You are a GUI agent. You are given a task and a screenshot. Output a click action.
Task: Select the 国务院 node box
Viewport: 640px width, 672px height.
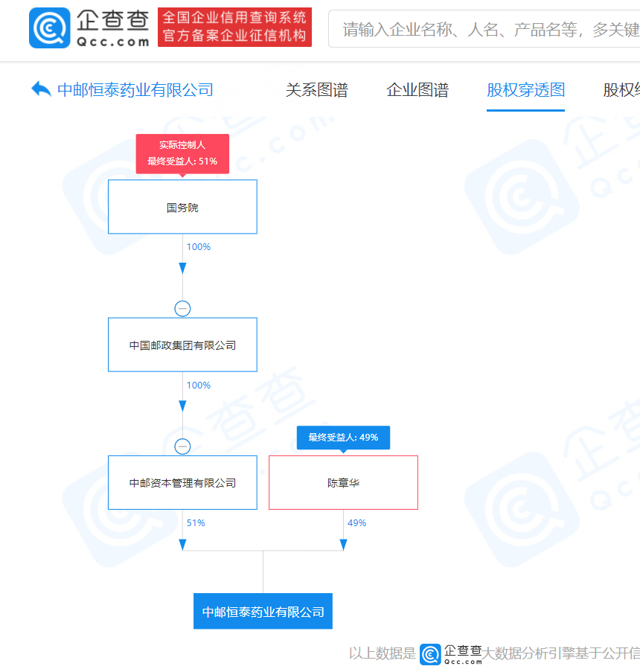click(x=182, y=208)
